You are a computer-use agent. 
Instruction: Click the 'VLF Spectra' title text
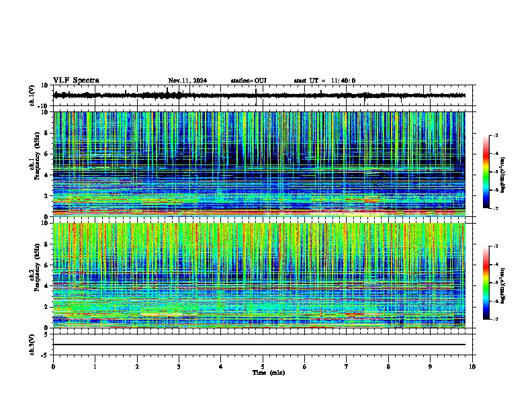[76, 81]
